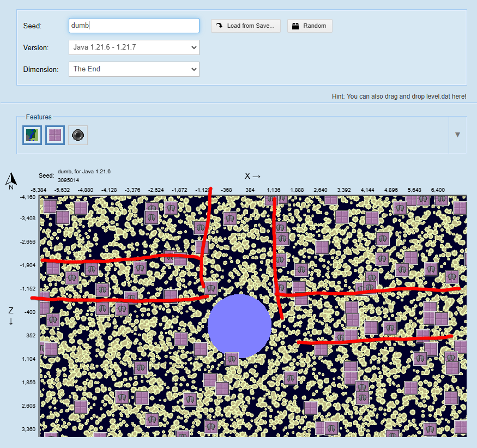Viewport: 477px width, 448px height.
Task: Click the 'Dimension:' field label
Action: pyautogui.click(x=41, y=69)
